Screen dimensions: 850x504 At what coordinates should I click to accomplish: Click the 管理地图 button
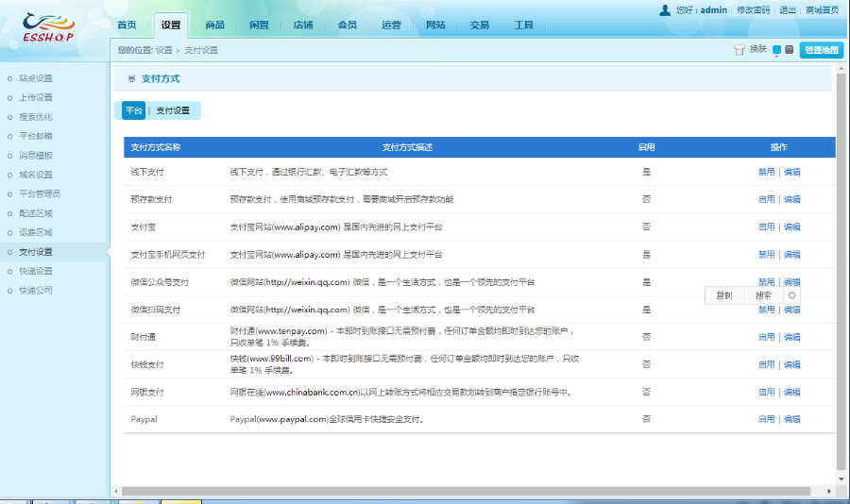click(x=821, y=50)
